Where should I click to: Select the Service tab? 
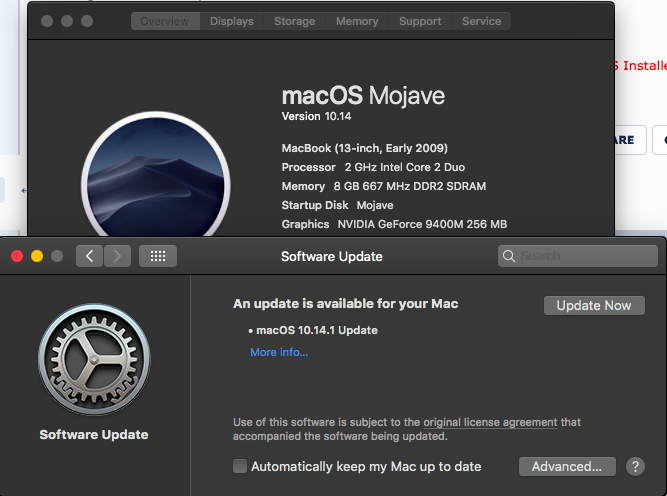tap(482, 21)
